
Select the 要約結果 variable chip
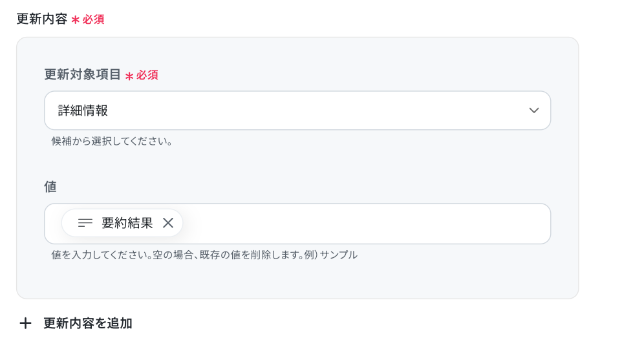click(122, 223)
